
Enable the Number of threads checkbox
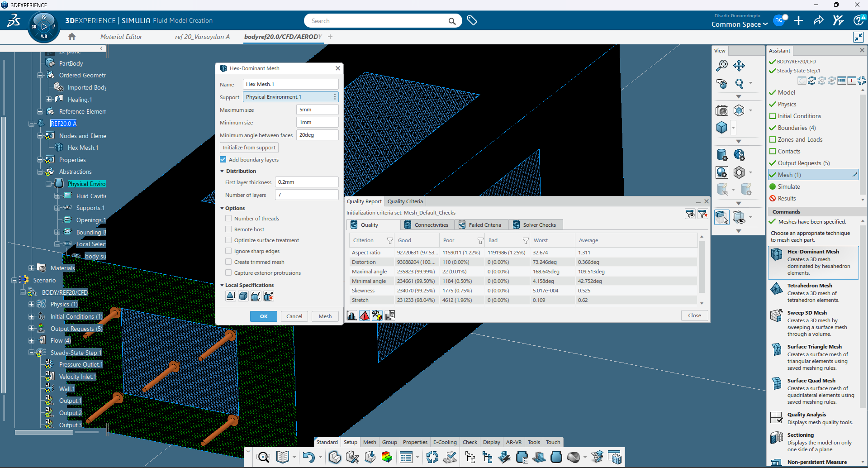click(x=228, y=218)
